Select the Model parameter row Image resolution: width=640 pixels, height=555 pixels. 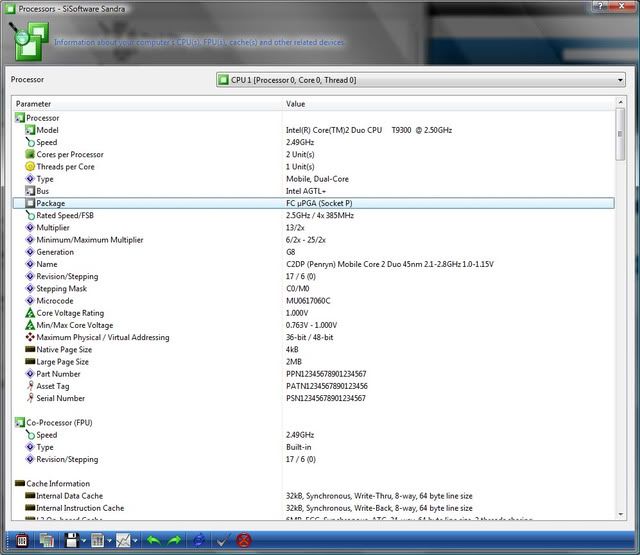point(313,130)
